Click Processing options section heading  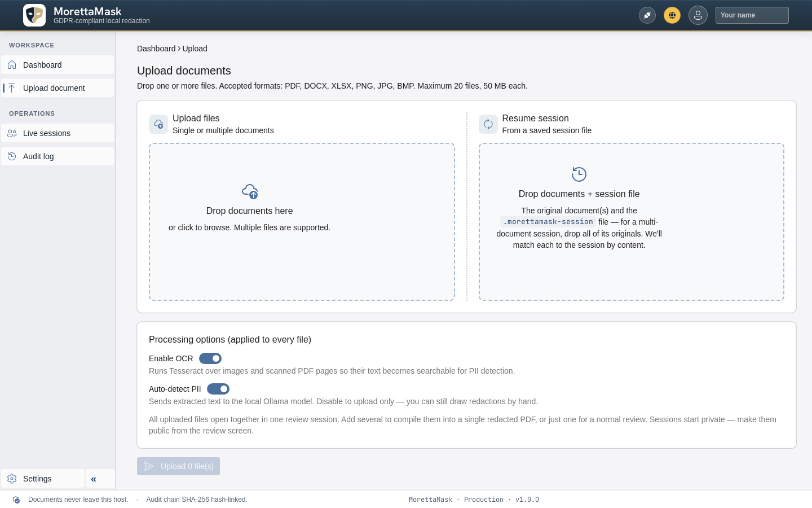230,339
